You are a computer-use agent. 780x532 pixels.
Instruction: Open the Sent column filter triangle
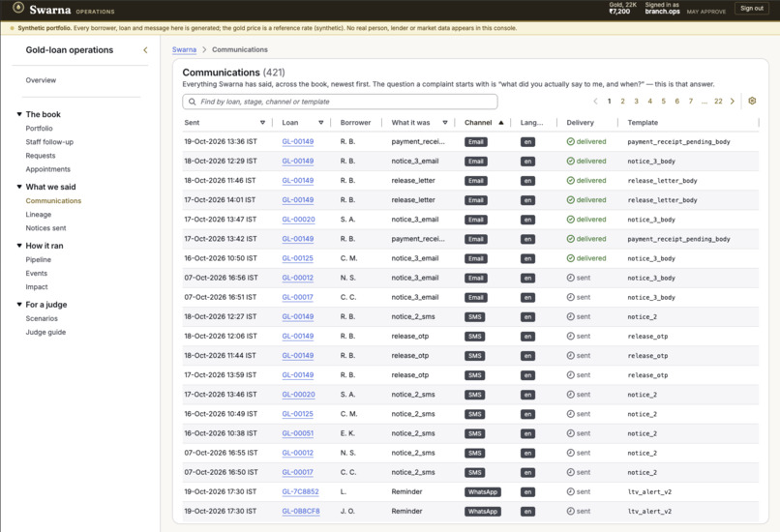coord(262,122)
